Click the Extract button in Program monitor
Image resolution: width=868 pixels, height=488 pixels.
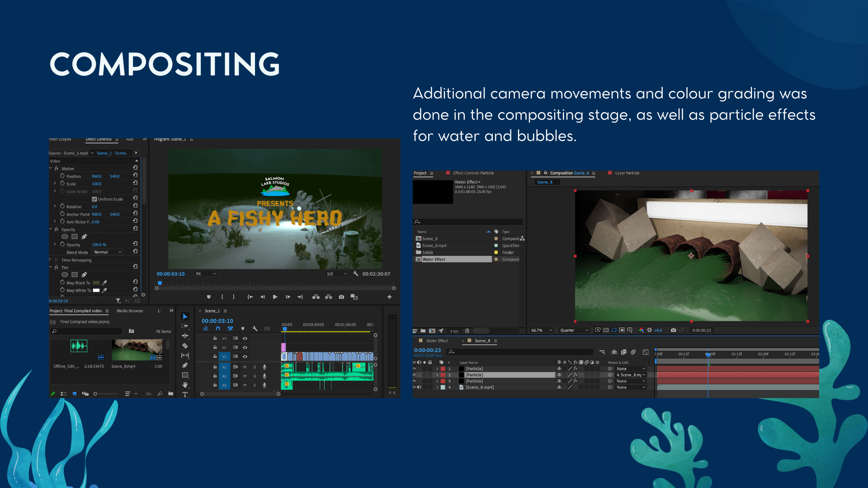point(329,297)
